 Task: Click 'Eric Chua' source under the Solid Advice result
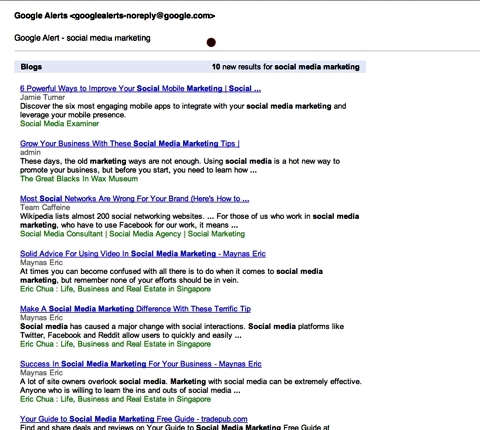(115, 289)
